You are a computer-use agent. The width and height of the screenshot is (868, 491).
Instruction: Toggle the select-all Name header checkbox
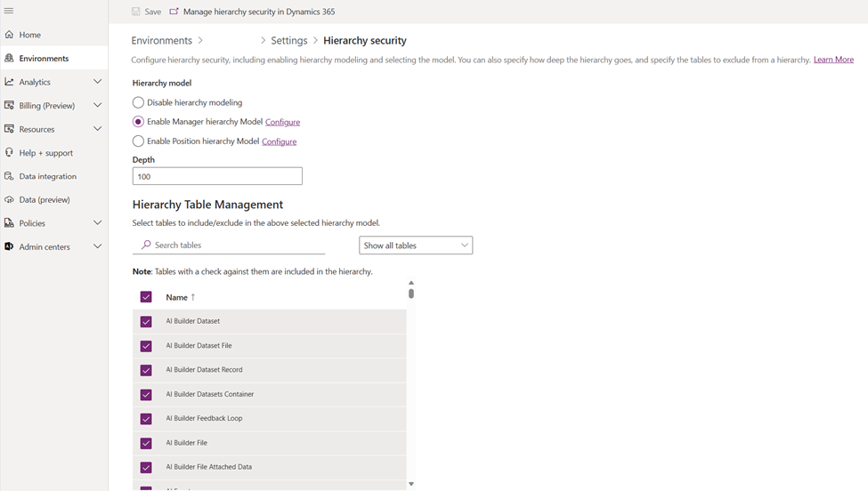point(146,297)
